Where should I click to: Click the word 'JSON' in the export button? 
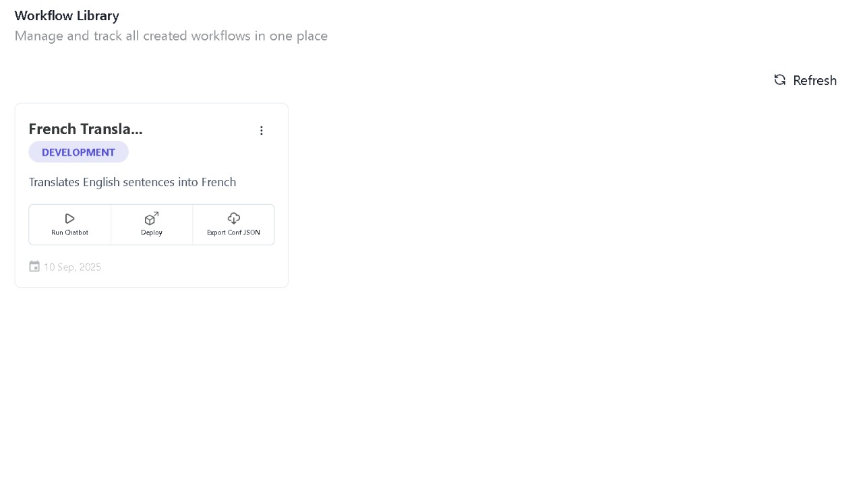(x=251, y=232)
